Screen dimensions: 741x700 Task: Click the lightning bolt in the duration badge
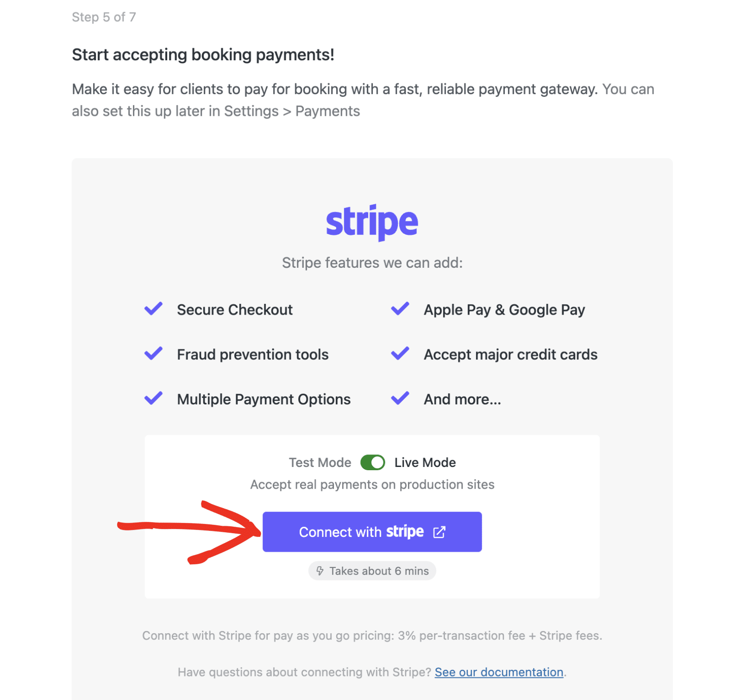pyautogui.click(x=320, y=571)
